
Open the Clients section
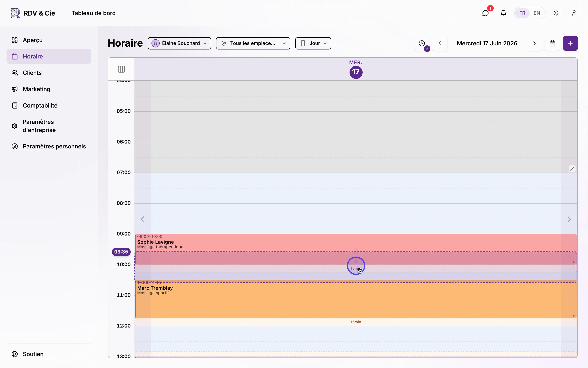click(49, 73)
